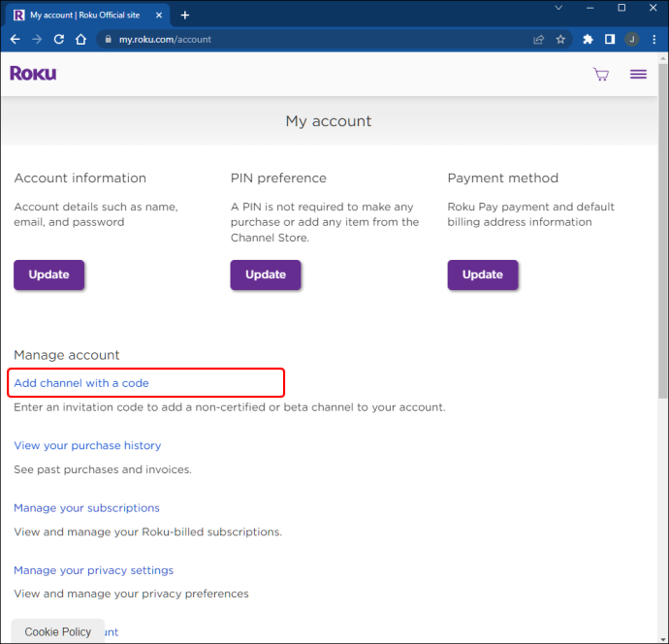This screenshot has width=669, height=644.
Task: Bookmark this page with star
Action: click(x=560, y=39)
